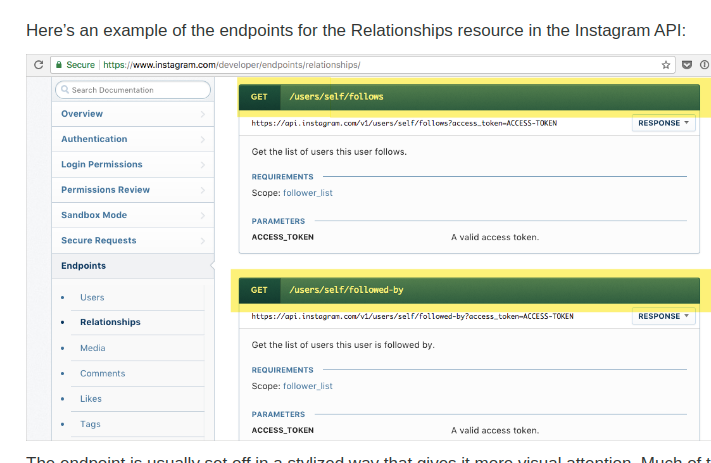Select the instagram.com URL in the address bar

232,65
